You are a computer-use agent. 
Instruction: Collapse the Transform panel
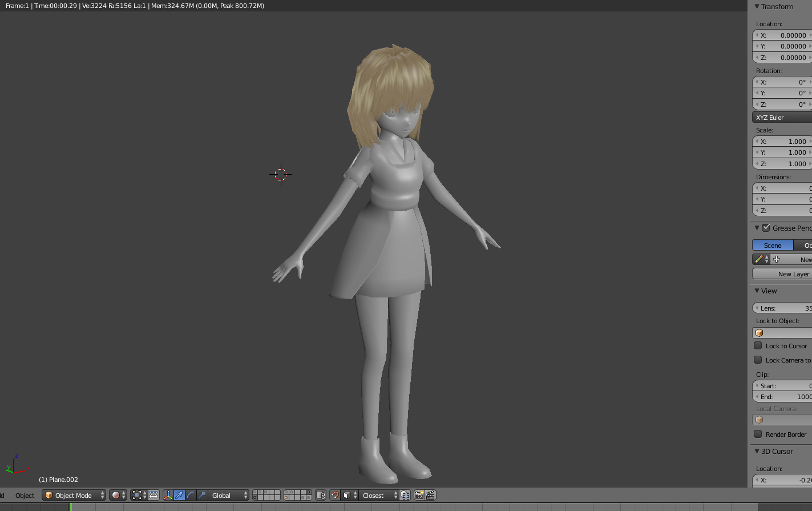tap(757, 6)
